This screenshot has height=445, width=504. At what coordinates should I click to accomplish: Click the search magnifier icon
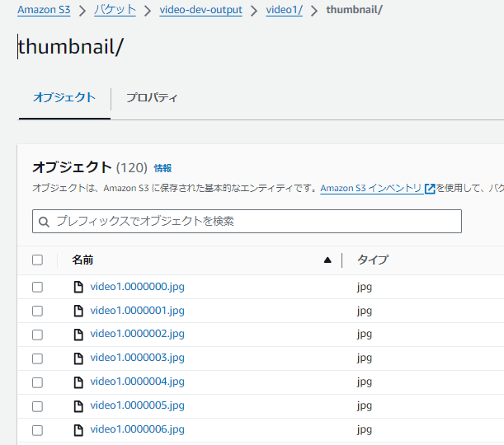(x=45, y=222)
